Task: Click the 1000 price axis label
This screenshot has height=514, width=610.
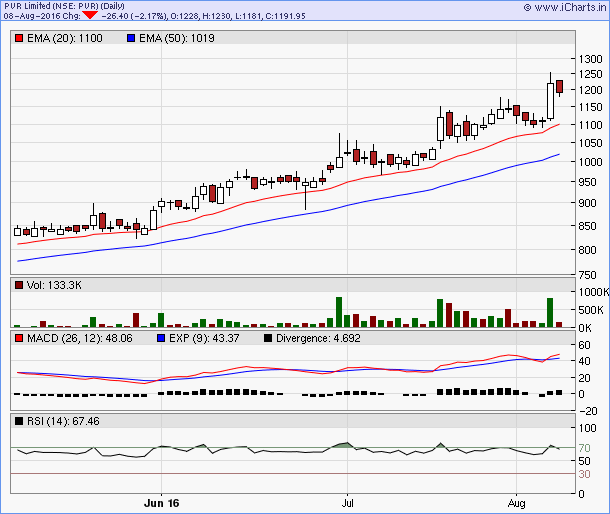Action: click(x=591, y=162)
